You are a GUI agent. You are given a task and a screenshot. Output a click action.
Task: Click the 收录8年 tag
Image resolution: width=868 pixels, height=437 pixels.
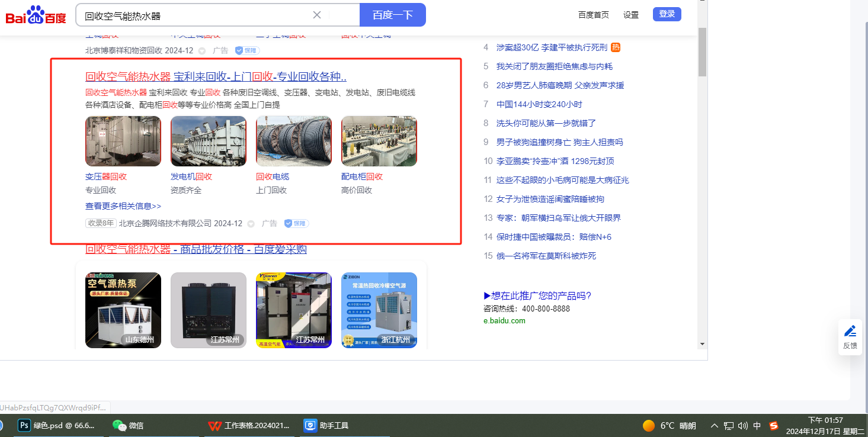[x=101, y=223]
